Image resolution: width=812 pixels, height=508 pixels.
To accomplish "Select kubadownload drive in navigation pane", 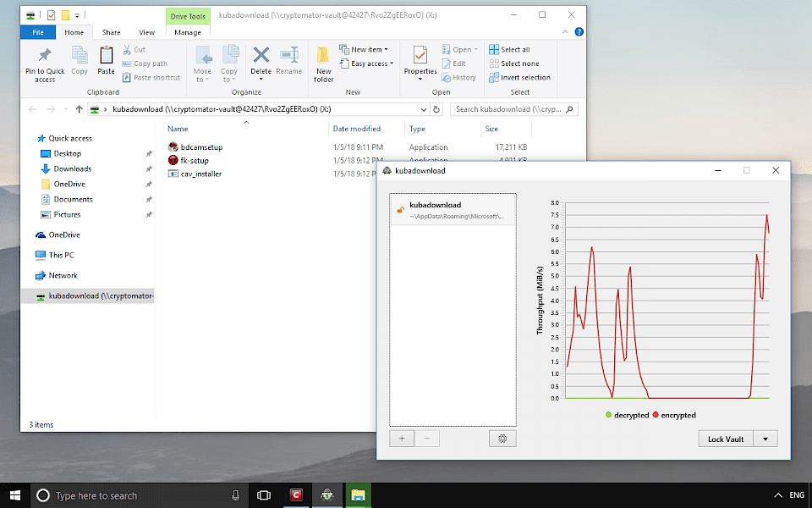I will [88, 296].
